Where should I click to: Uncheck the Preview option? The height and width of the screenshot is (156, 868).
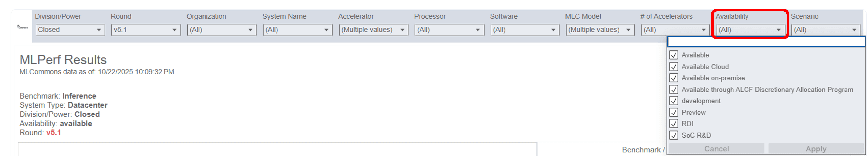pyautogui.click(x=674, y=112)
